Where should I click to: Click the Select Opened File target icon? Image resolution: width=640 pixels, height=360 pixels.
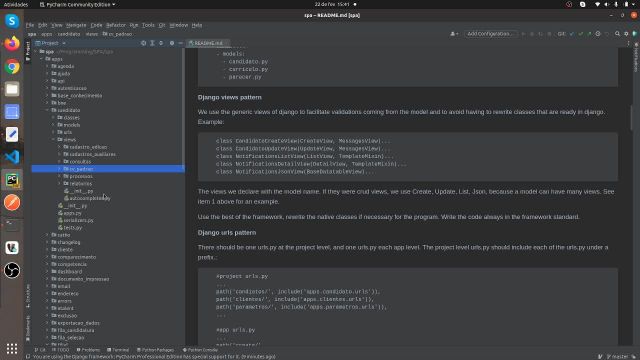pyautogui.click(x=143, y=43)
